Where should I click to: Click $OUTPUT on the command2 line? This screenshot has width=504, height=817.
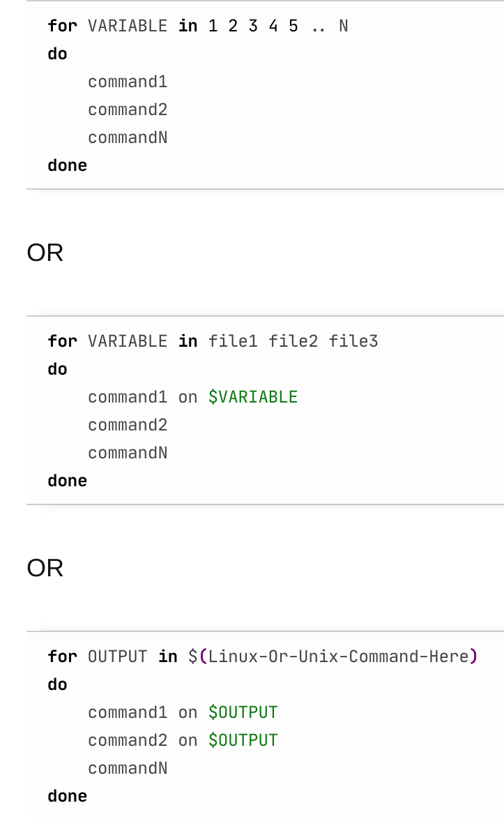click(x=243, y=740)
